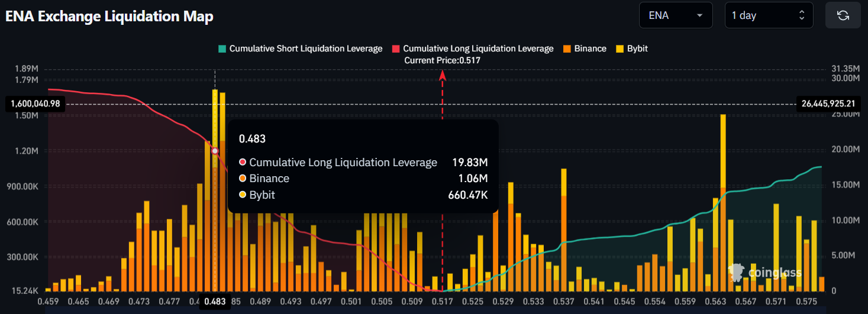Click the 0.501 x-axis price label

(x=351, y=301)
